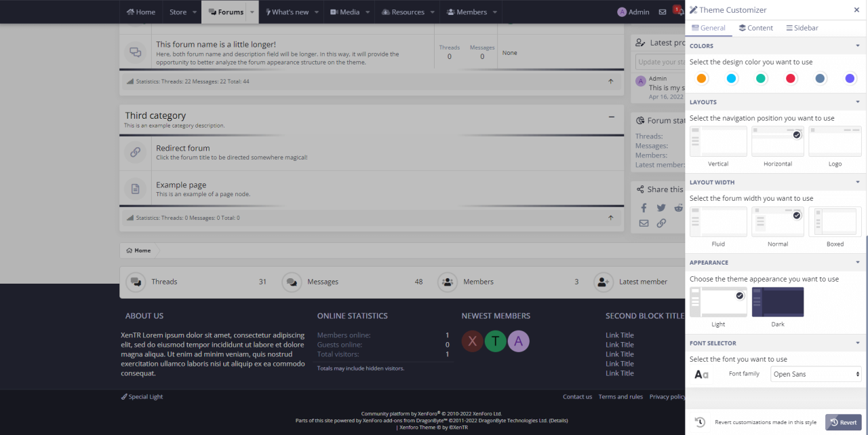
Task: Open the Terms and rules link
Action: pos(620,397)
